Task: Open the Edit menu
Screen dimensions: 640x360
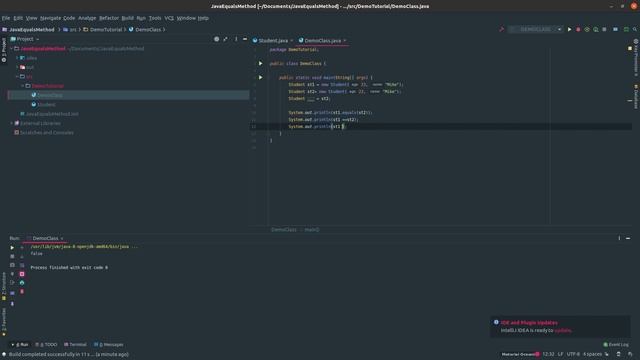Action: click(x=18, y=18)
